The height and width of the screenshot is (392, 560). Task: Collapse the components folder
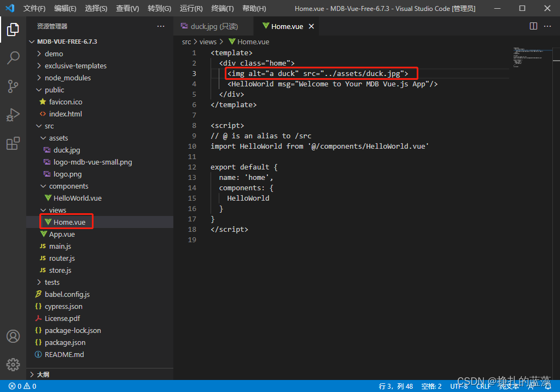click(68, 186)
